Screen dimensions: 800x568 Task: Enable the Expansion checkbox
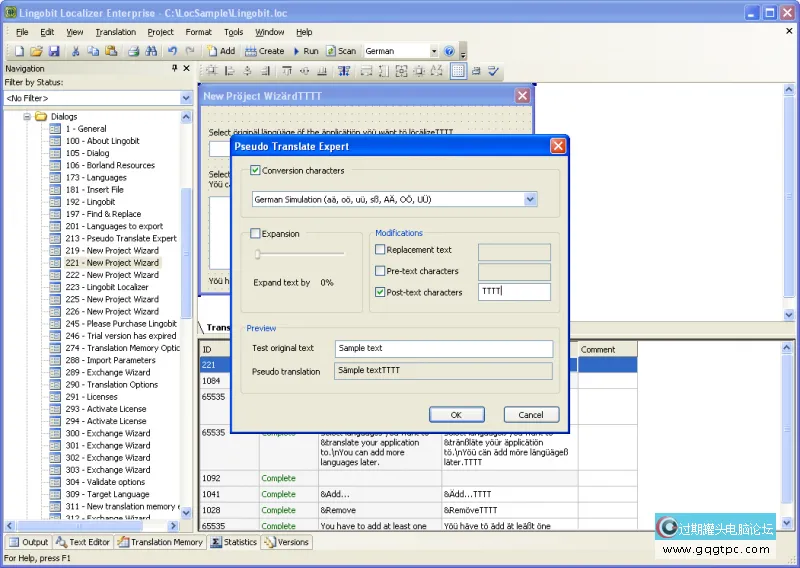[x=256, y=234]
